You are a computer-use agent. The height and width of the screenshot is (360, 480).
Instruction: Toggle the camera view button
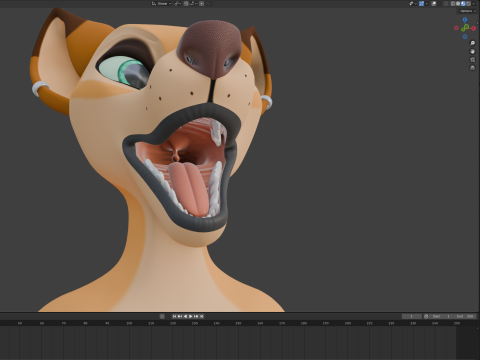pyautogui.click(x=472, y=59)
